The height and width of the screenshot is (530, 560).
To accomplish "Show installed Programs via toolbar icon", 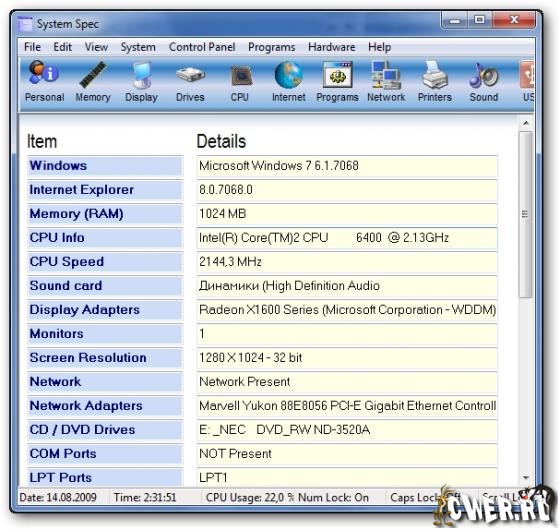I will point(337,81).
